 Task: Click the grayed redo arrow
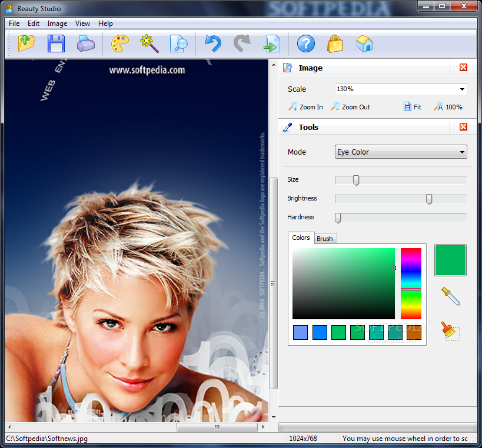point(242,44)
